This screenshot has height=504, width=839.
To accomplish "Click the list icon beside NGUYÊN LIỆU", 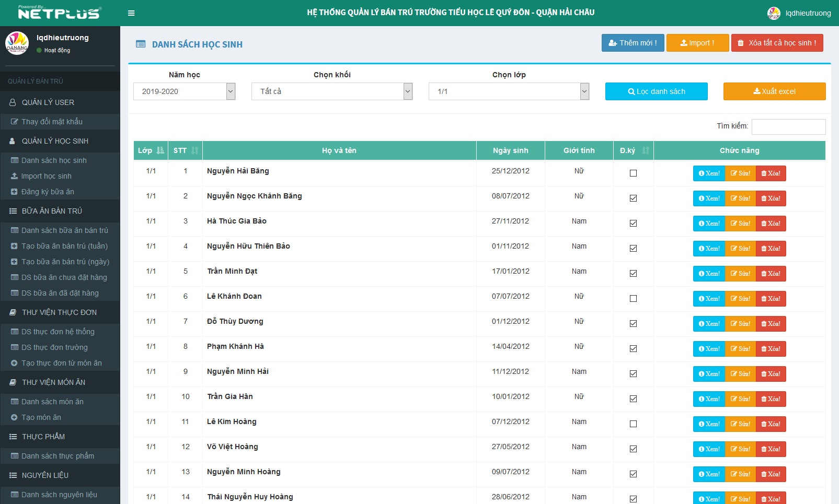I will 13,475.
